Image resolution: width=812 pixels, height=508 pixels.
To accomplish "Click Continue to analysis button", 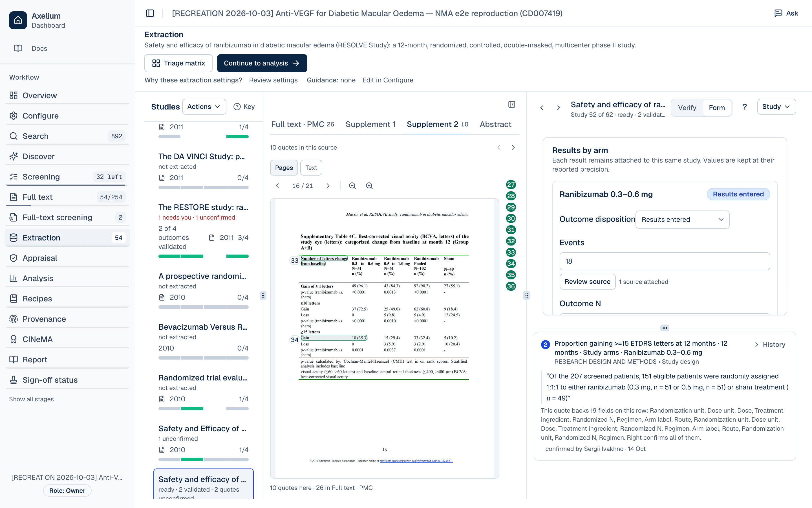I will [x=262, y=63].
